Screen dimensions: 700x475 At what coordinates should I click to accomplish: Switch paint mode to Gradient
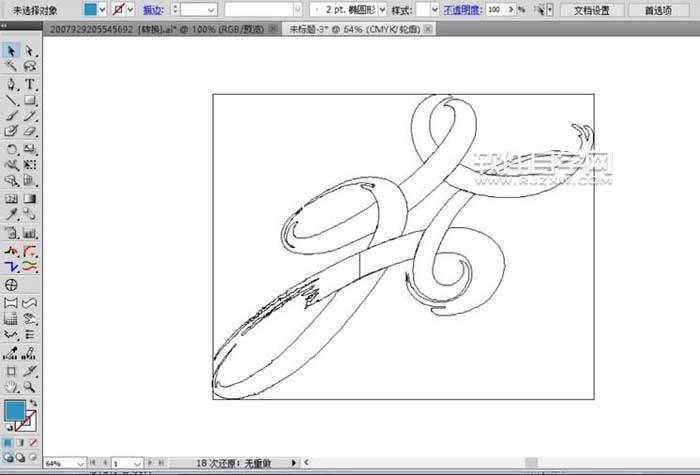[20, 443]
